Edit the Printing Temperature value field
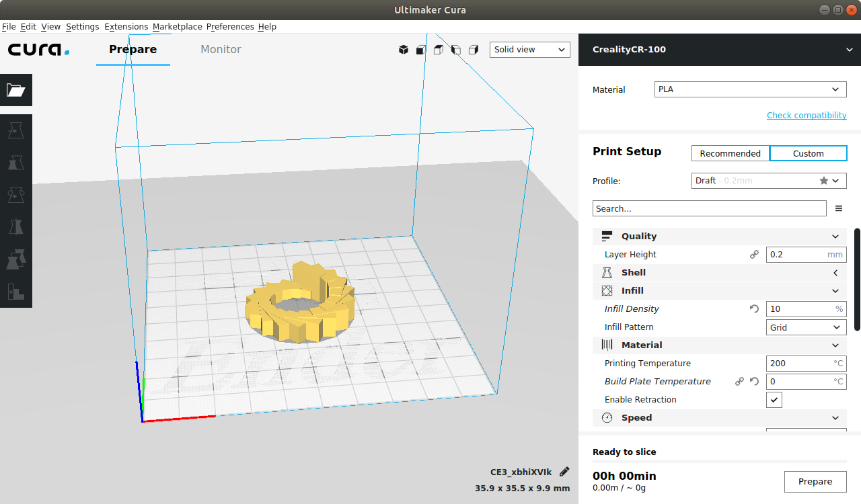861x504 pixels. pyautogui.click(x=807, y=364)
